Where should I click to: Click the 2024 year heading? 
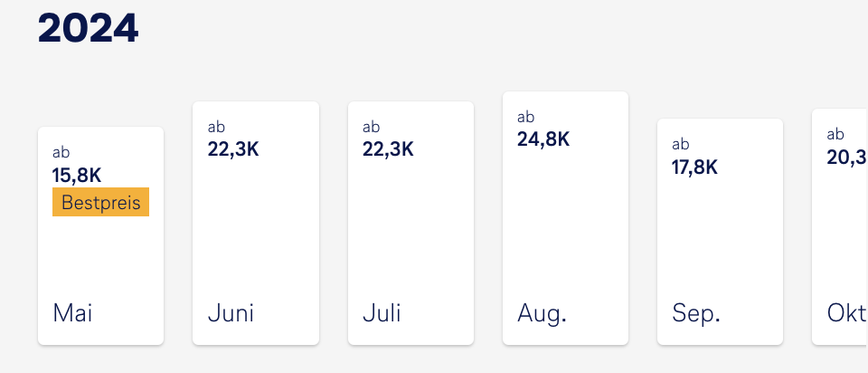coord(88,29)
